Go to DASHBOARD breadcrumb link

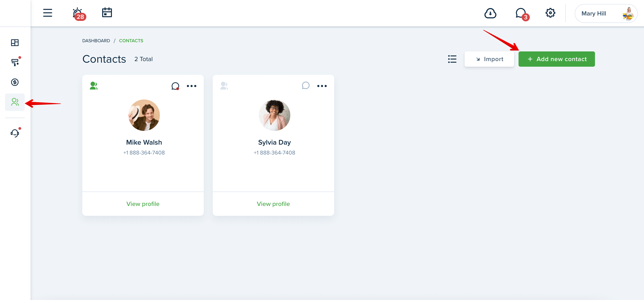[96, 41]
